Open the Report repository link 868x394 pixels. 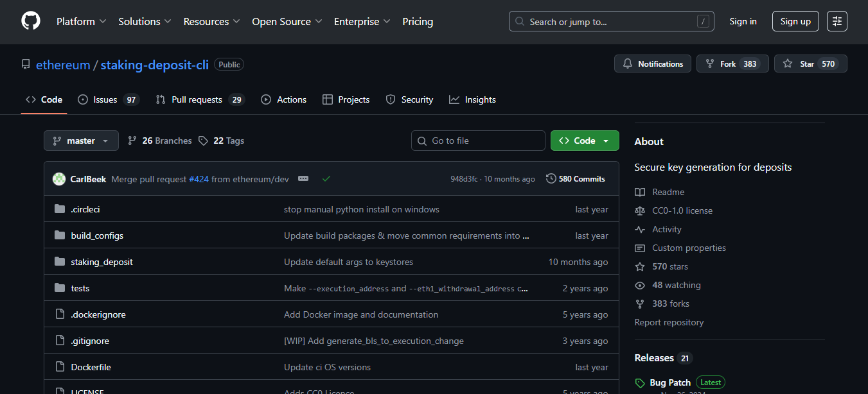pyautogui.click(x=669, y=322)
